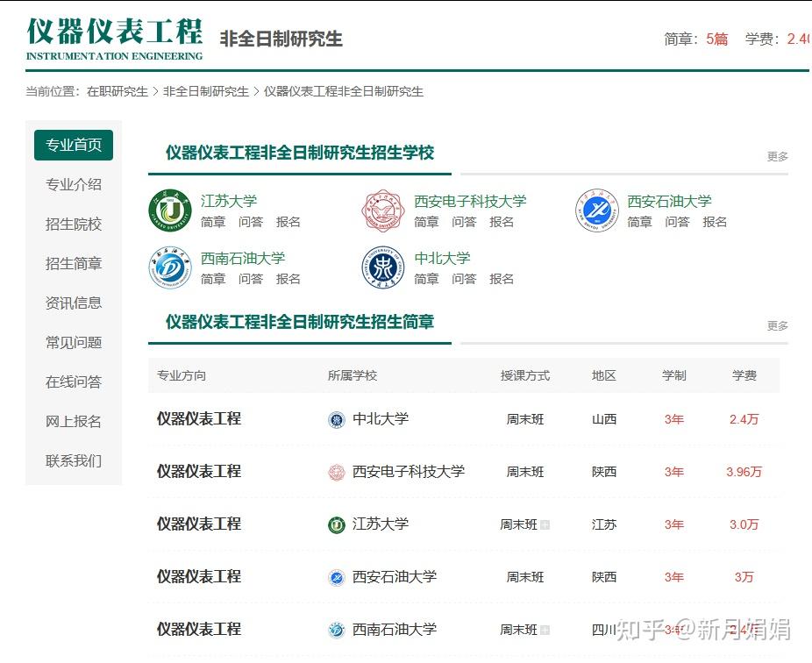Image resolution: width=812 pixels, height=663 pixels.
Task: Click 报名 under 西南石油大学
Action: tap(288, 279)
